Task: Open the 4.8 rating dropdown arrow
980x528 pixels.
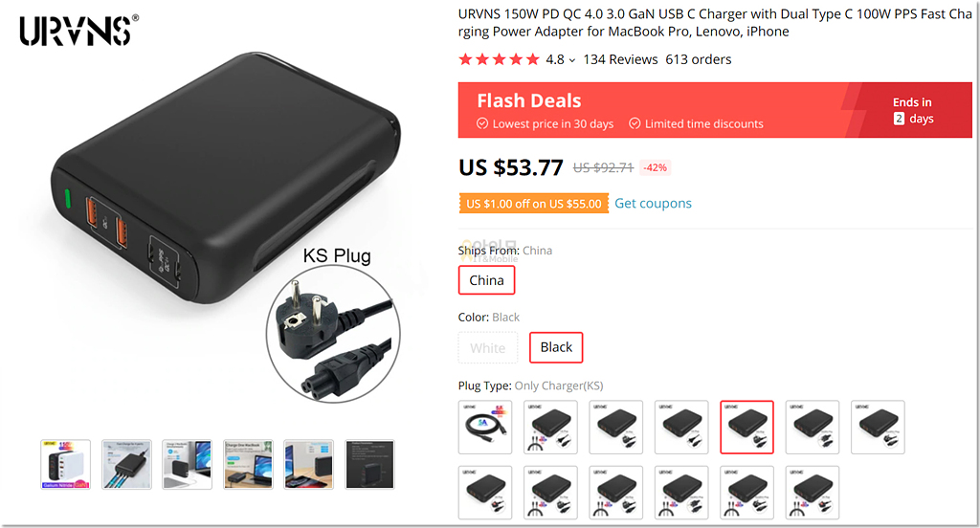Action: [572, 60]
